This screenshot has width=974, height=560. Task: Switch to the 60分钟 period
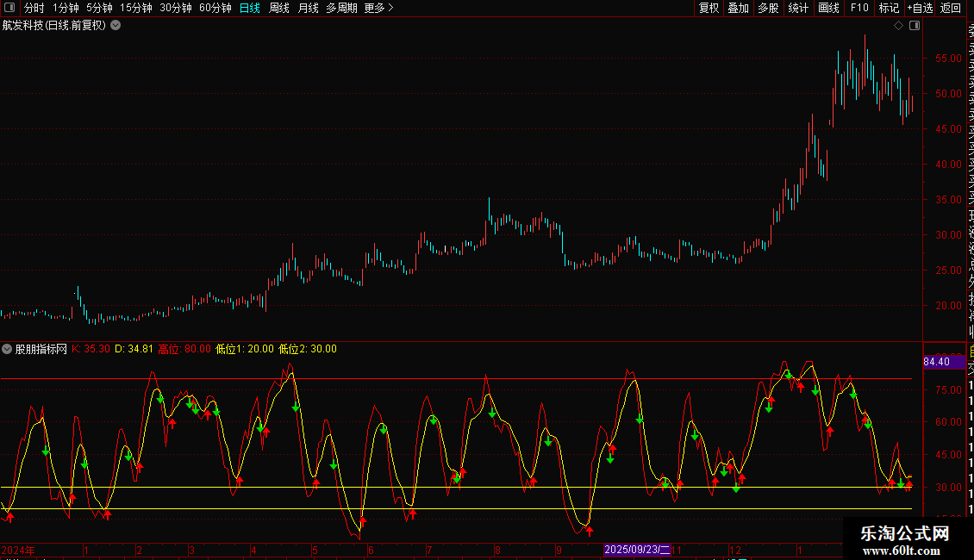pyautogui.click(x=215, y=8)
